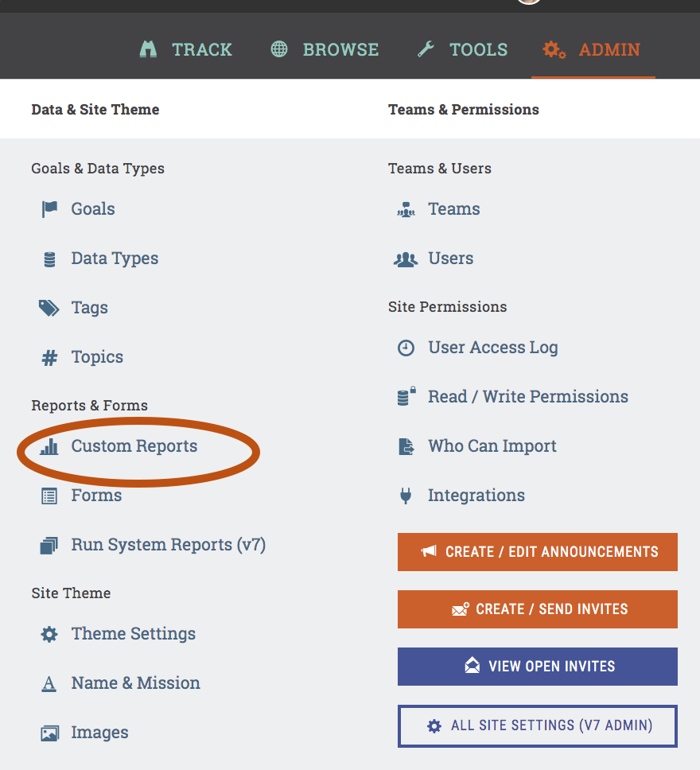Click the database icon next to Data Types

coord(49,259)
